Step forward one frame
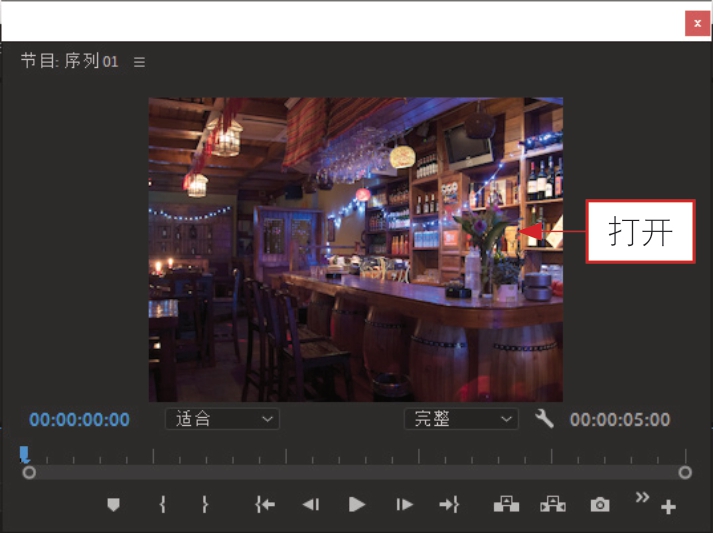The image size is (714, 533). coord(404,504)
